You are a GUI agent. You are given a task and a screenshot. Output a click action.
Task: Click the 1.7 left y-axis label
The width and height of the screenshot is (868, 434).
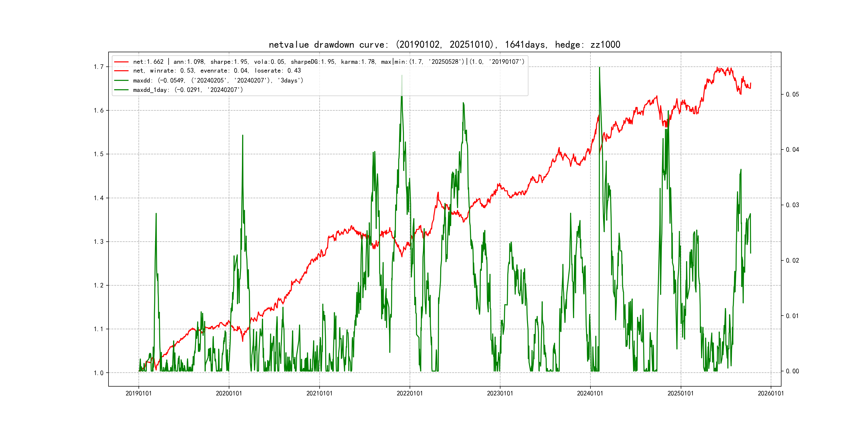coord(98,67)
